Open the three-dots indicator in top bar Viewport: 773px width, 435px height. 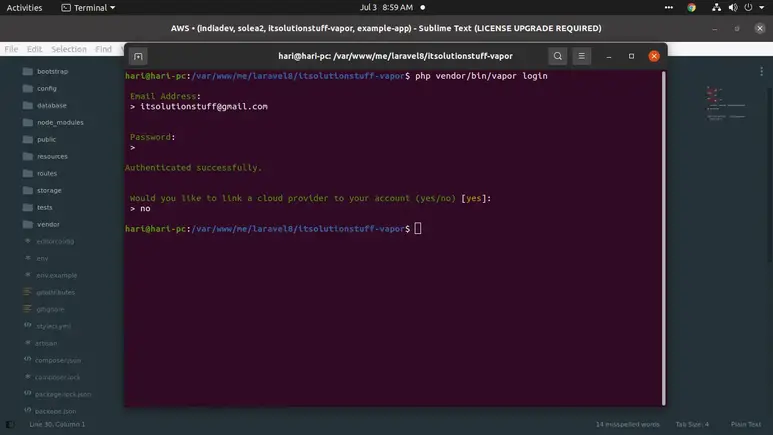(x=668, y=7)
